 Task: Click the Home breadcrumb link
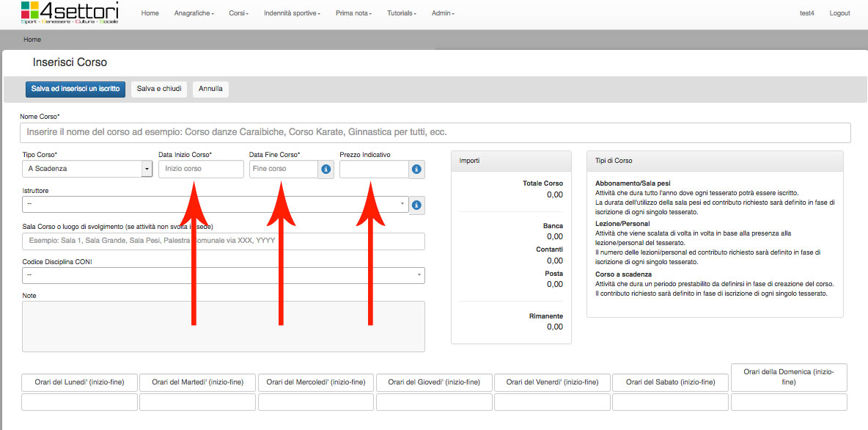pos(32,40)
